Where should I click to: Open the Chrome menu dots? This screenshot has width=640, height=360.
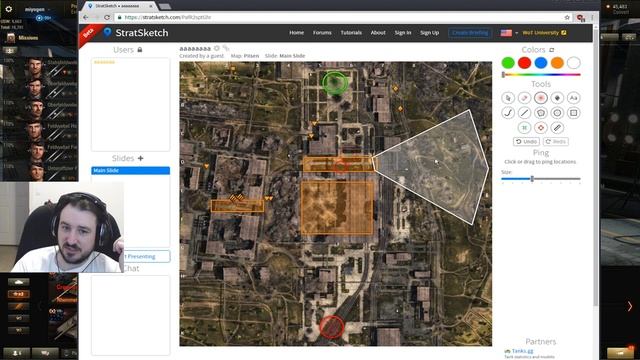(x=592, y=17)
